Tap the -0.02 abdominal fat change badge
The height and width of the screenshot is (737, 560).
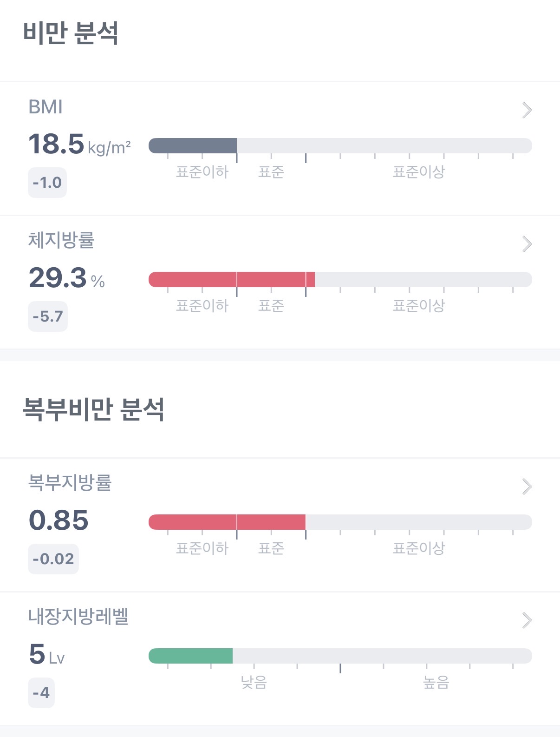[x=53, y=559]
